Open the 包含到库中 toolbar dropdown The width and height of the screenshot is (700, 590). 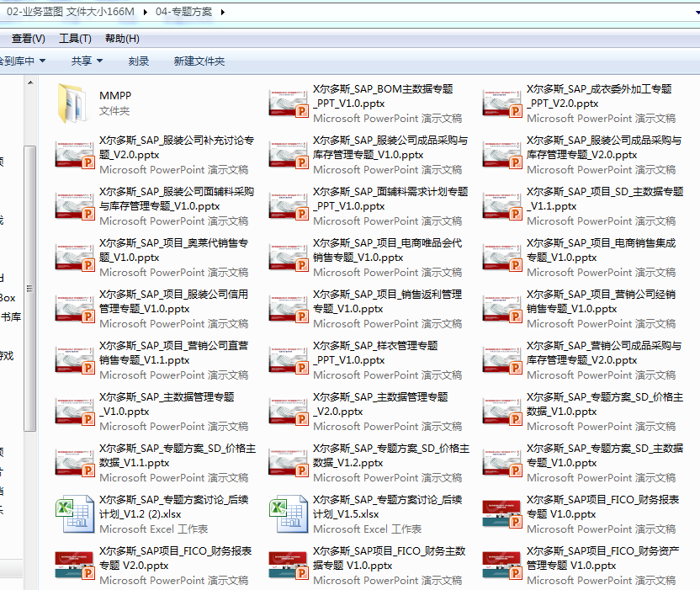(x=23, y=61)
